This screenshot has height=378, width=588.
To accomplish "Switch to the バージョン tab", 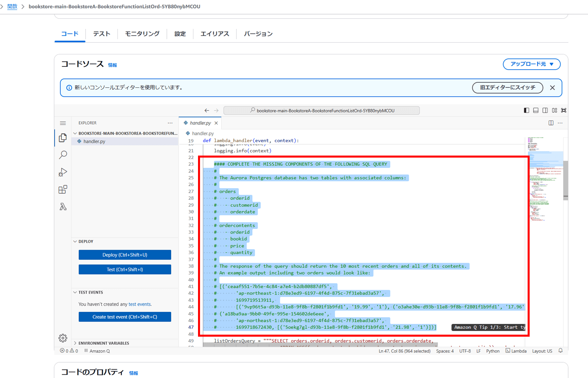I will 258,34.
